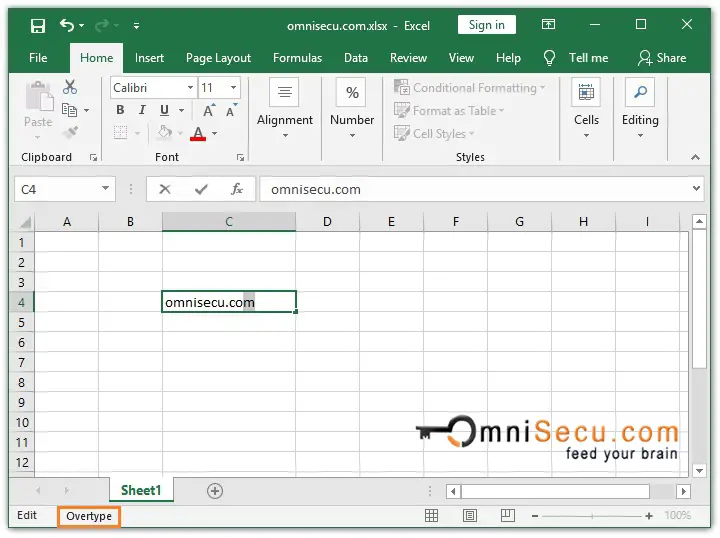Viewport: 720px width, 538px height.
Task: Click the Borders icon
Action: point(121,133)
